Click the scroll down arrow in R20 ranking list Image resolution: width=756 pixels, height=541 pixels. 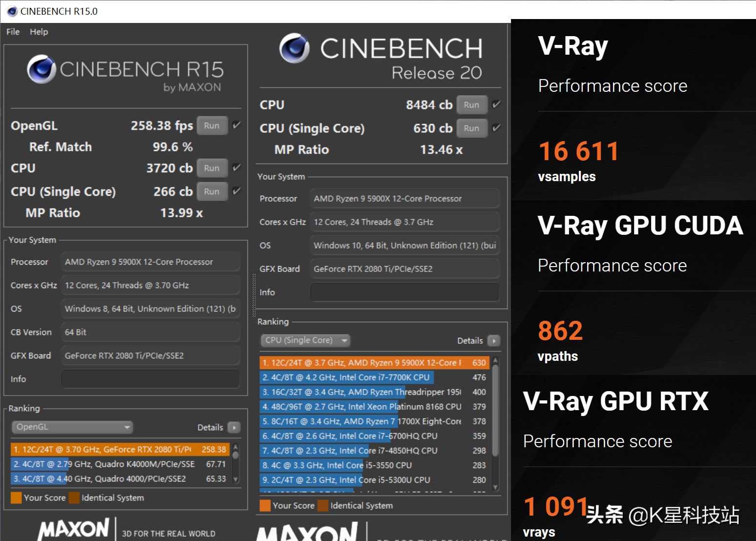[495, 487]
